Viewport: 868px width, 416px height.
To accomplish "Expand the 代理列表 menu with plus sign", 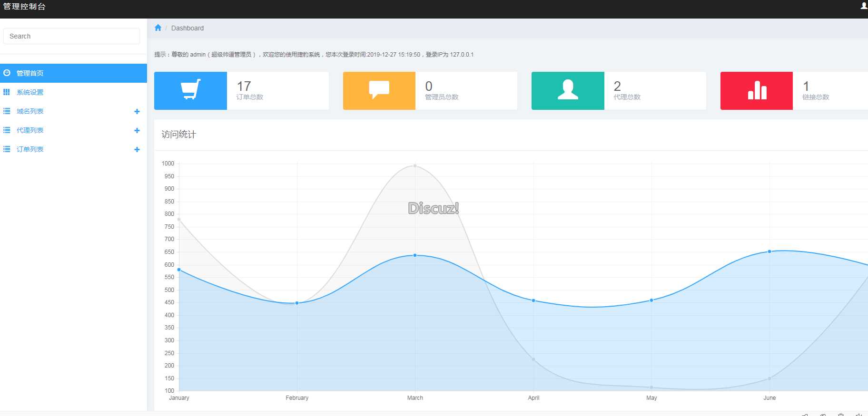I will [137, 130].
